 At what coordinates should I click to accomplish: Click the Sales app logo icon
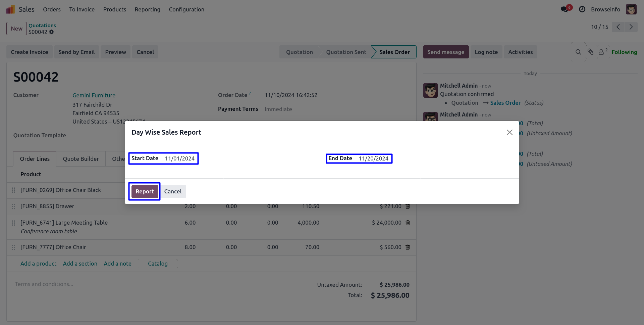pos(10,9)
